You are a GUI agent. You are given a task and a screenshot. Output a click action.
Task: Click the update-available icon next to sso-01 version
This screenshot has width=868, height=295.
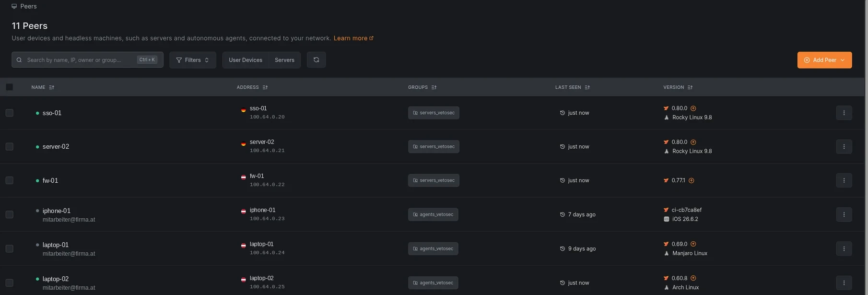click(x=693, y=108)
